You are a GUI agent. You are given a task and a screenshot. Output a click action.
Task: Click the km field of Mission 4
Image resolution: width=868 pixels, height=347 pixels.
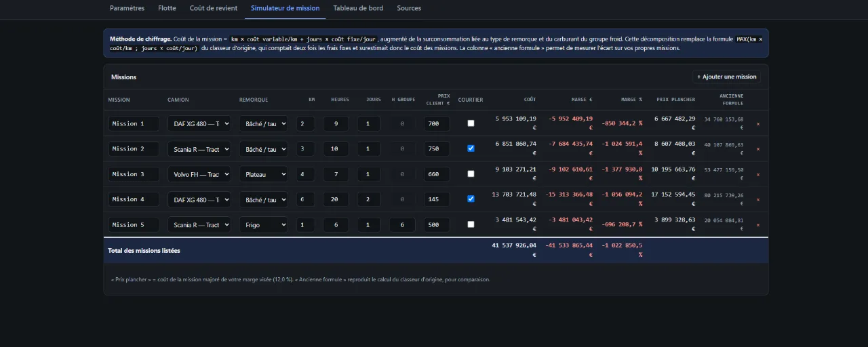coord(305,199)
